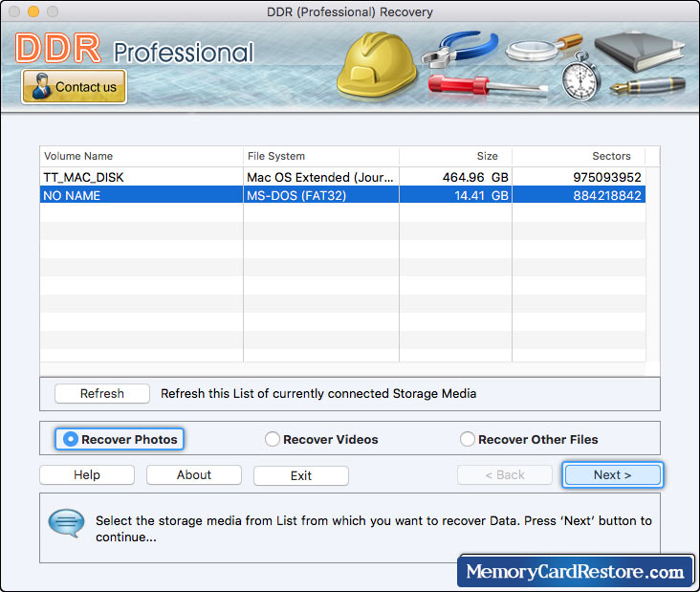Open the Help button
This screenshot has height=592, width=700.
(87, 475)
